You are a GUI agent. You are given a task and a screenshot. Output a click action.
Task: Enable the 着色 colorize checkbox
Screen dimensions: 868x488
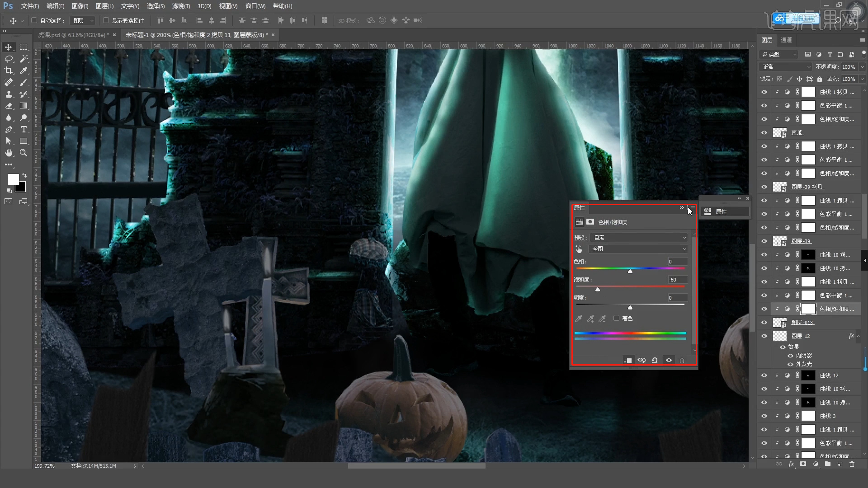pos(616,318)
